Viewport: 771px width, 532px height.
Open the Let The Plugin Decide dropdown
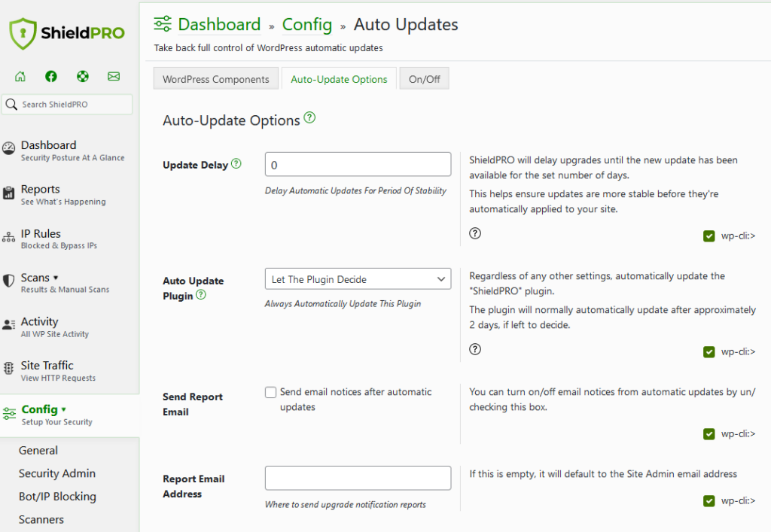[x=357, y=278]
